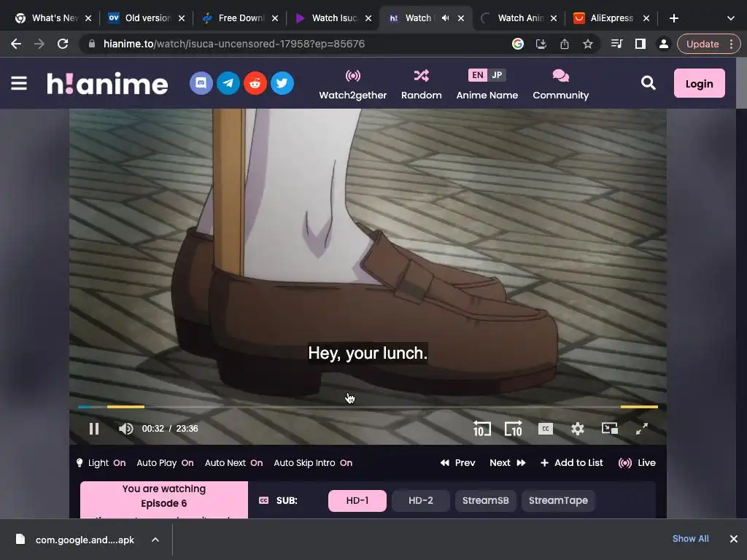
Task: Expand the downloaded apk options chevron
Action: point(155,540)
